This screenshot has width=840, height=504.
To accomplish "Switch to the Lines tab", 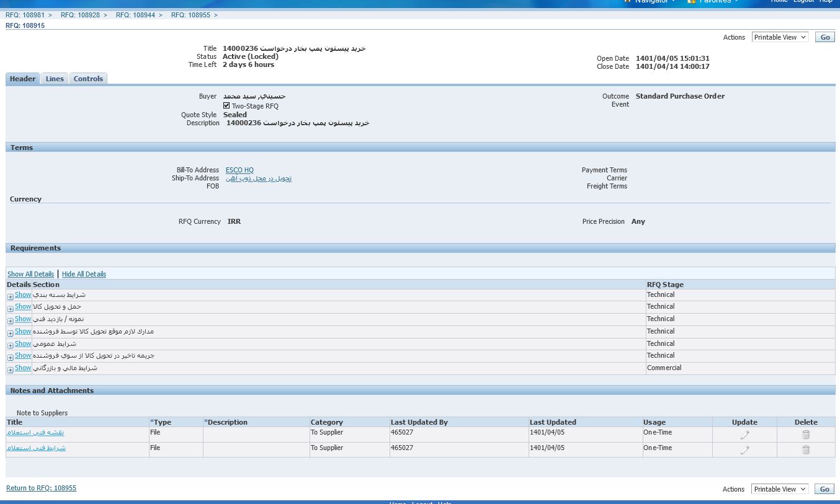I will 55,79.
